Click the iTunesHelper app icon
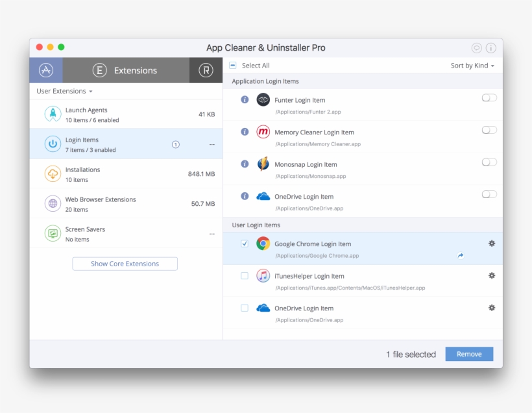Viewport: 532px width, 413px height. click(263, 276)
